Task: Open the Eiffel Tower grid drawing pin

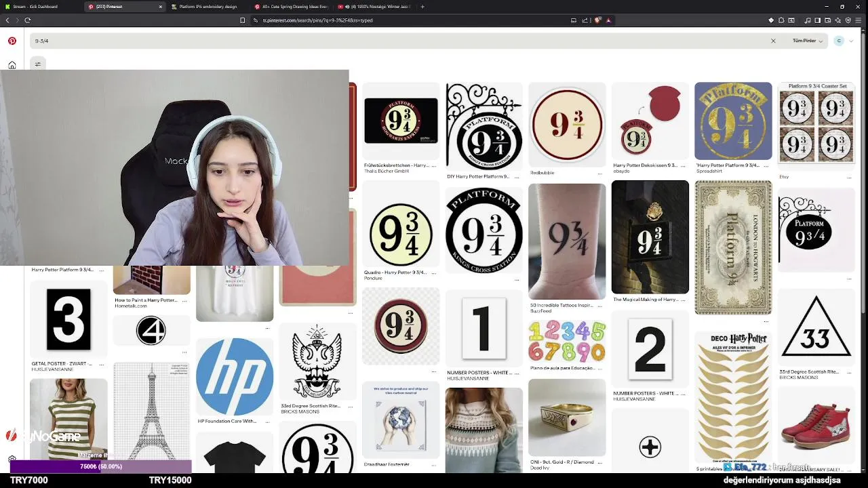Action: [x=152, y=411]
